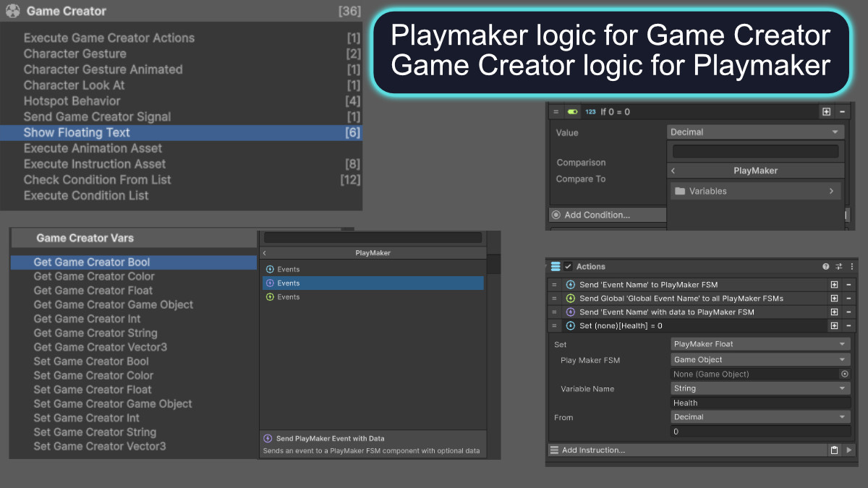Image resolution: width=868 pixels, height=488 pixels.
Task: Click purple icon of Send 'Event Name' with data
Action: pyautogui.click(x=570, y=312)
